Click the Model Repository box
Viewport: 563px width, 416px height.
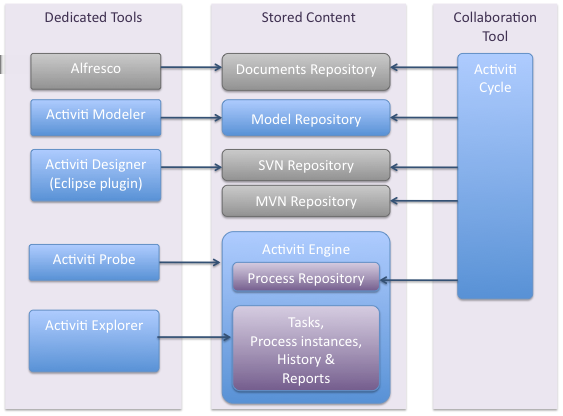pos(306,118)
